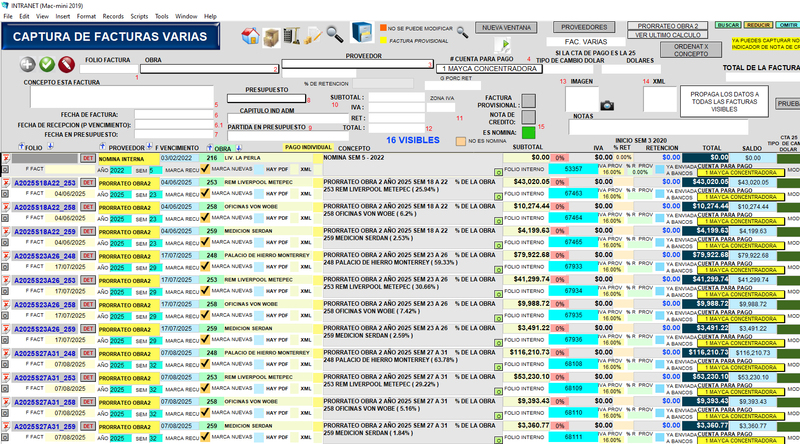Click the red cancel circle icon
The height and width of the screenshot is (444, 800).
pyautogui.click(x=65, y=65)
